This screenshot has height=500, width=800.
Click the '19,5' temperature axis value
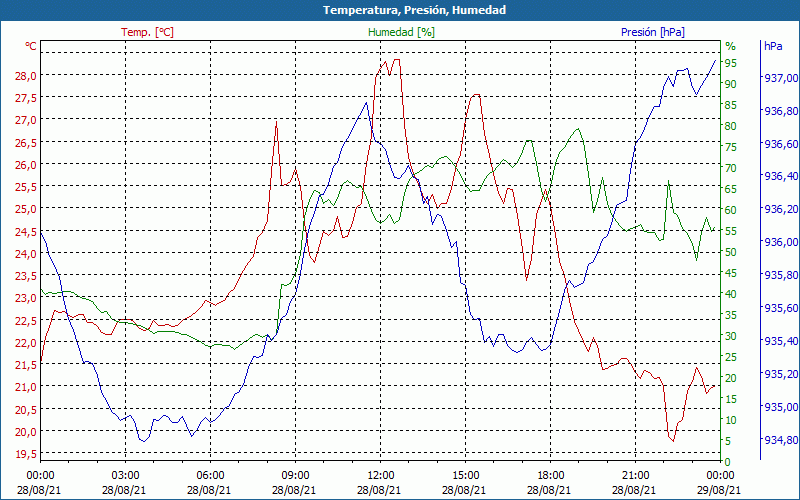point(26,454)
